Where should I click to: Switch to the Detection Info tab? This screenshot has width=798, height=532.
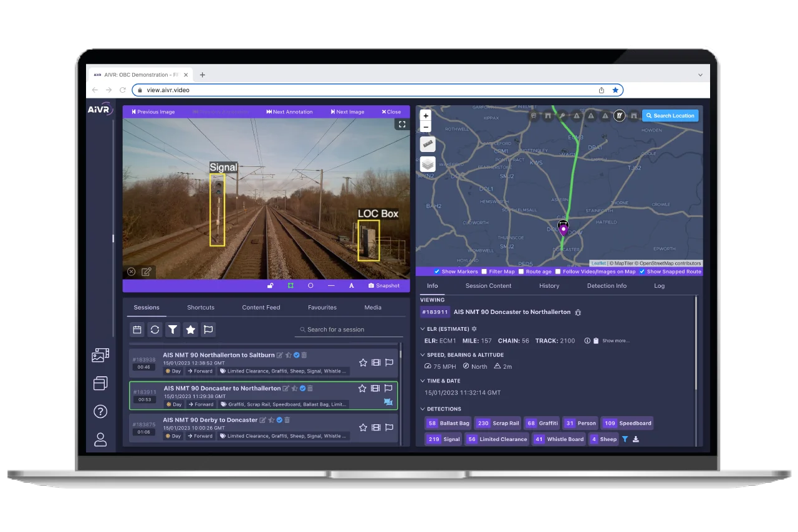click(606, 285)
